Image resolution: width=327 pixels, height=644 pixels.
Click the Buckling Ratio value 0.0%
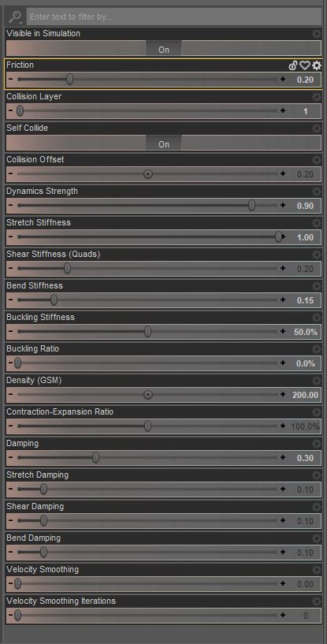(307, 363)
